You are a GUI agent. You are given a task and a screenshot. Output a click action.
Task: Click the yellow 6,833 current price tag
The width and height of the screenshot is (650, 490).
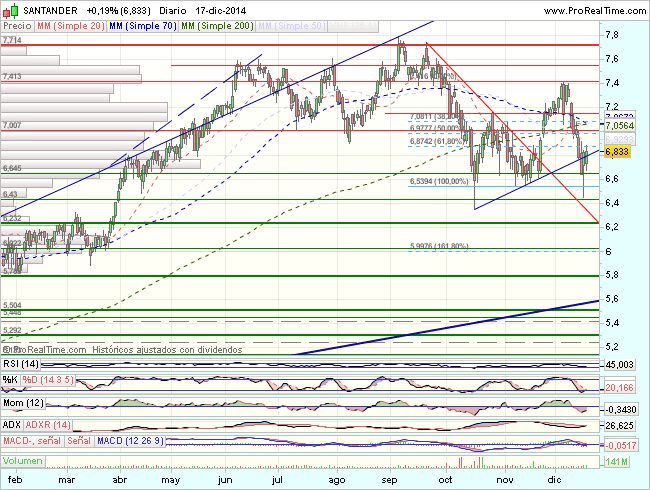tap(617, 151)
